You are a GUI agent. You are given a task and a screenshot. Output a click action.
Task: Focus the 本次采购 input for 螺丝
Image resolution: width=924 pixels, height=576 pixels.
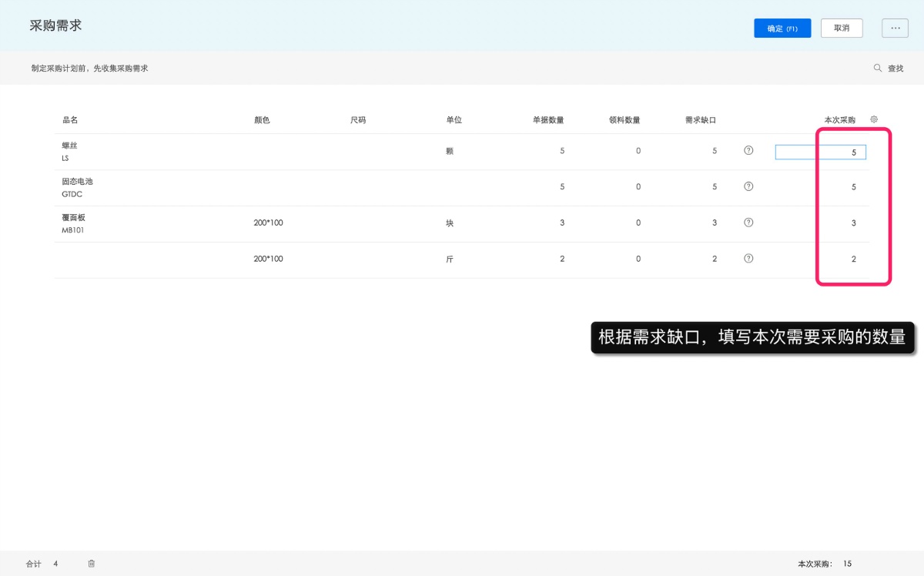click(821, 152)
